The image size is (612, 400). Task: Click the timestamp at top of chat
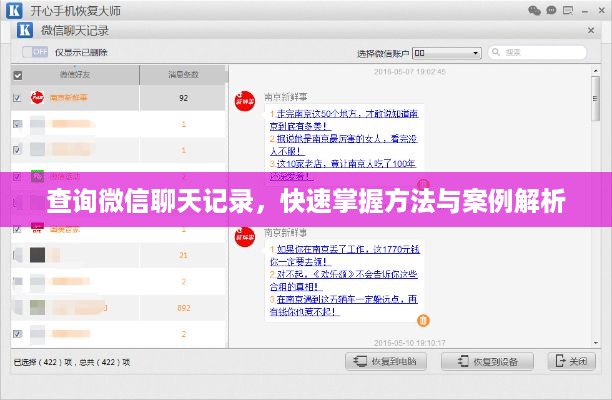point(409,71)
